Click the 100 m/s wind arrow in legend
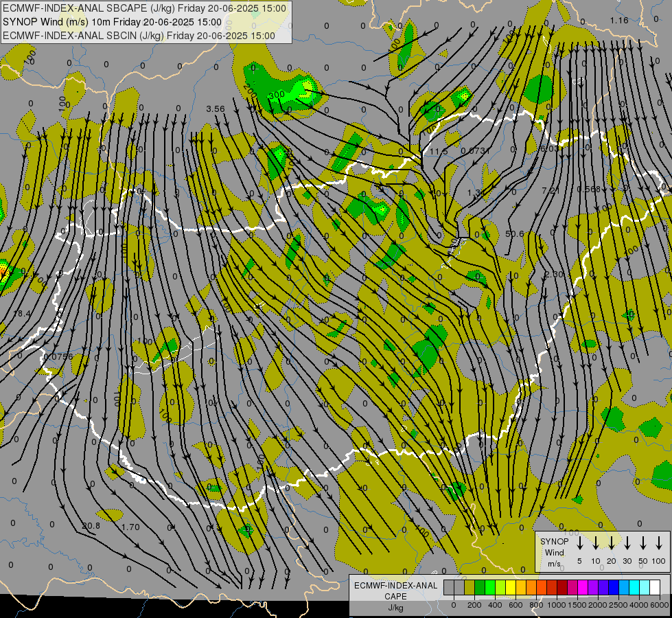The image size is (672, 618). (x=659, y=543)
